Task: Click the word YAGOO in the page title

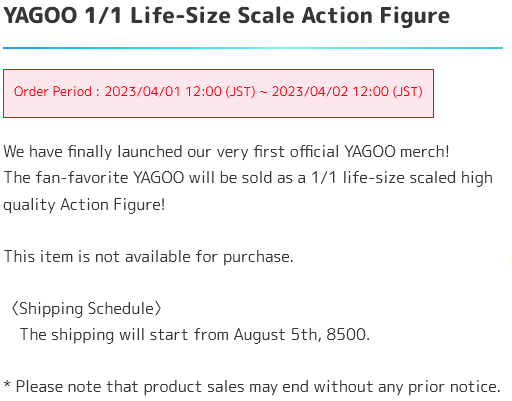Action: click(40, 15)
